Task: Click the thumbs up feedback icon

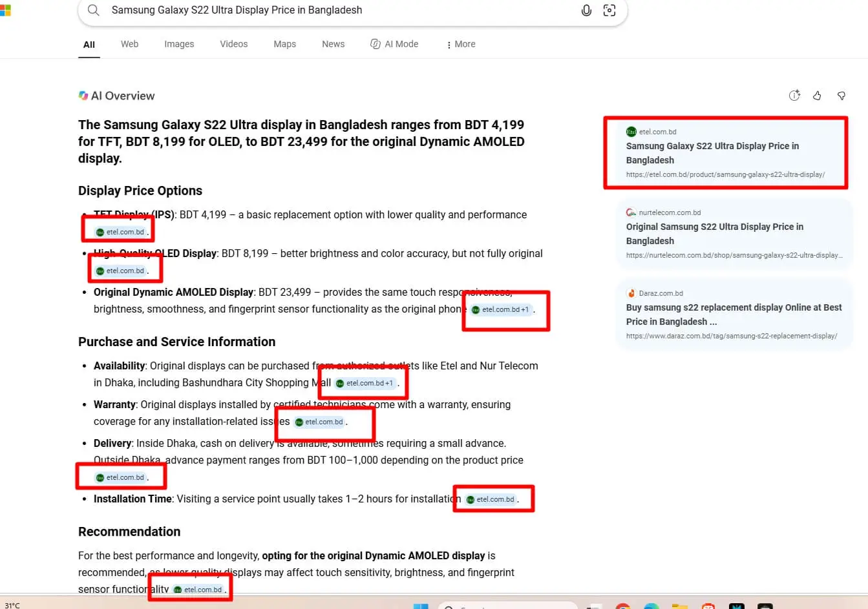Action: click(x=817, y=96)
